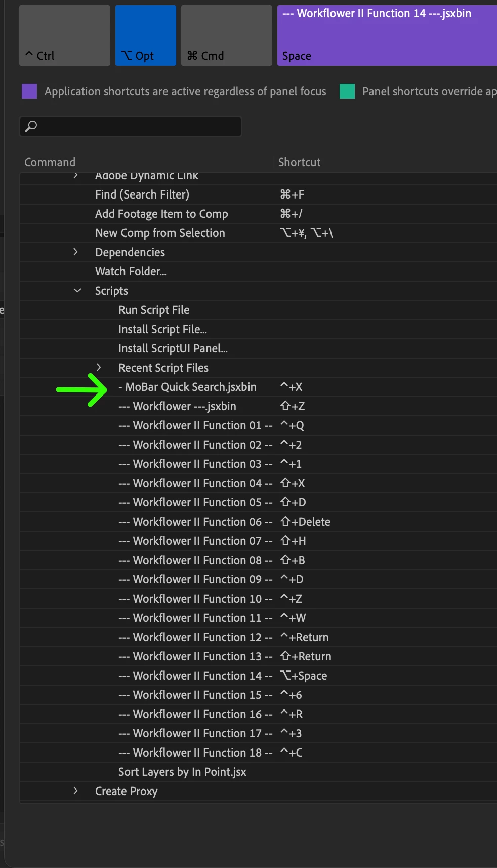Click the ^+W shortcut cell
This screenshot has width=497, height=868.
click(293, 618)
